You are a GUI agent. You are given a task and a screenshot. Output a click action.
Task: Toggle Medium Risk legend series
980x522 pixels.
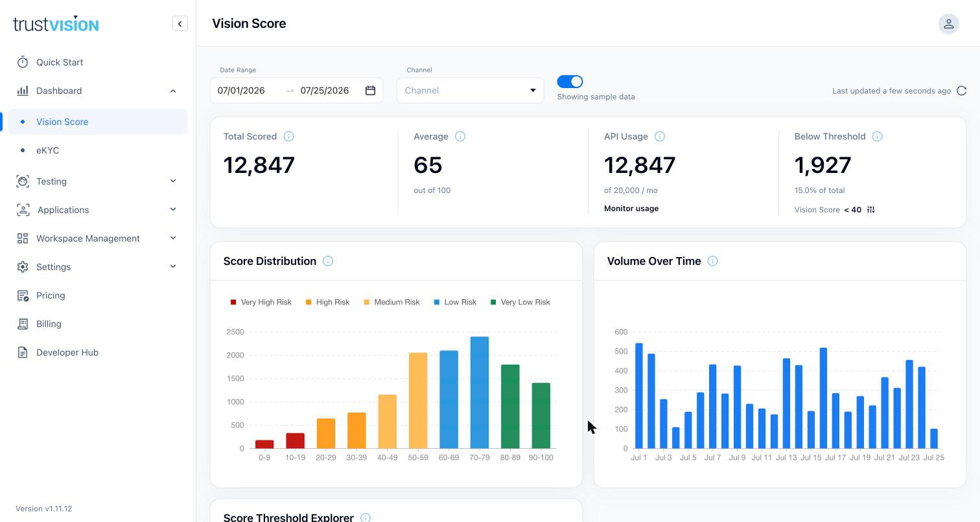coord(391,302)
